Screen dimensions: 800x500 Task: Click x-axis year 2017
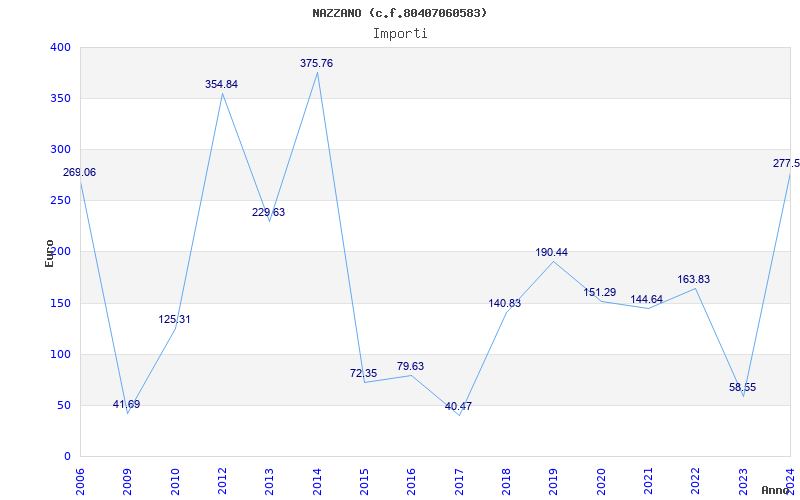point(459,482)
